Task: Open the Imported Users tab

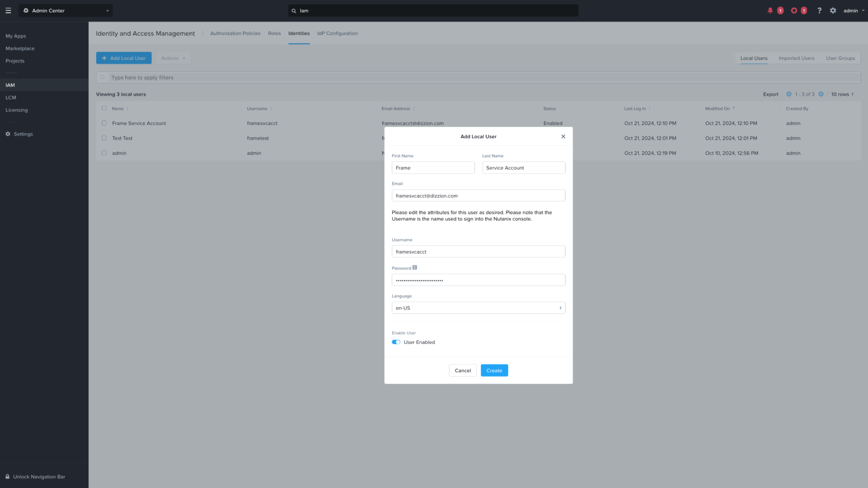Action: 796,58
